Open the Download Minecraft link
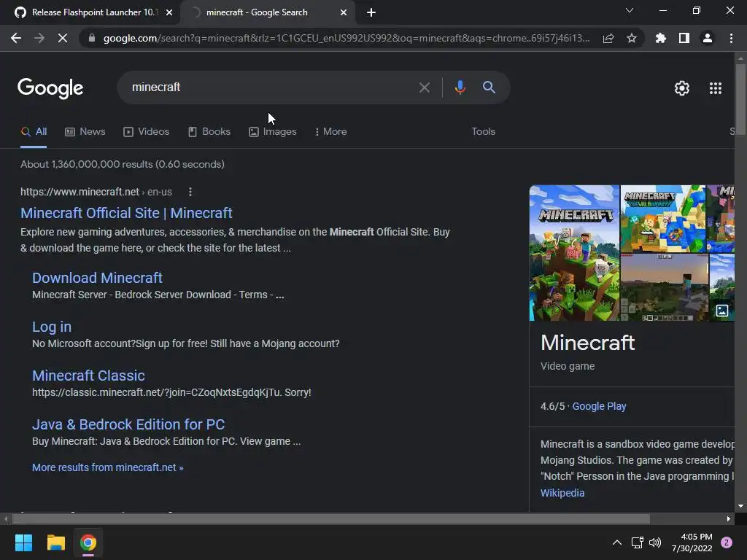Screen dimensions: 747x560 [97, 278]
